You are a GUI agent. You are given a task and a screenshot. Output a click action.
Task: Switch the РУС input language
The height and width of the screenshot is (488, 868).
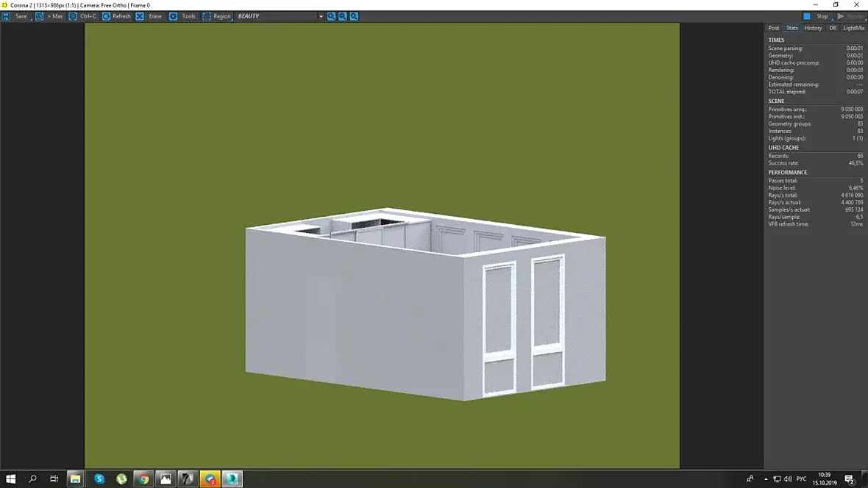(x=801, y=479)
